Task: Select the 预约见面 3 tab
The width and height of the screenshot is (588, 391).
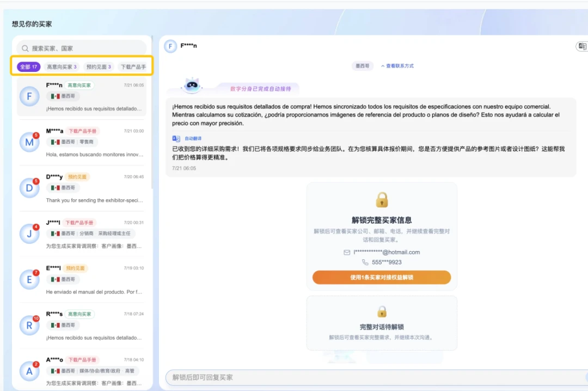Action: pos(99,67)
